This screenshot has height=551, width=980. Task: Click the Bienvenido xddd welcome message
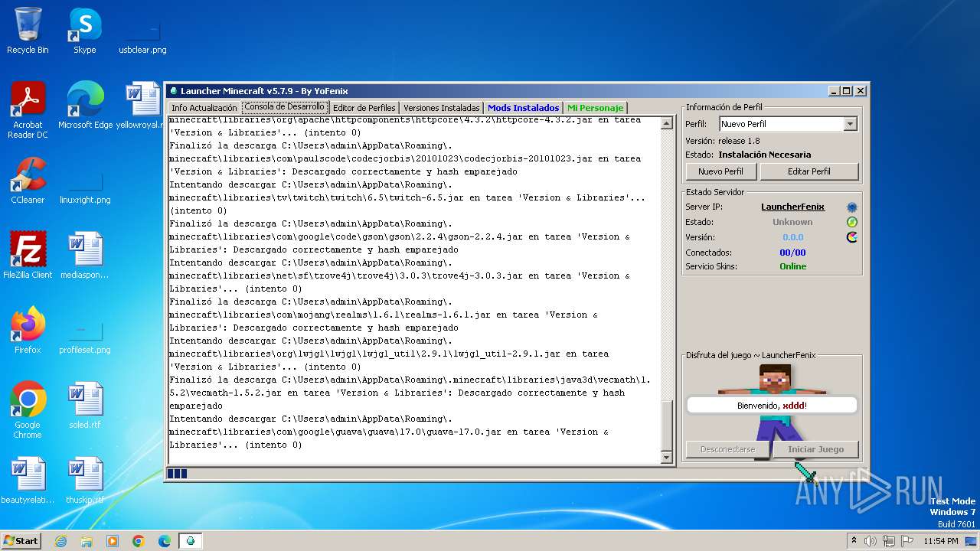tap(772, 406)
